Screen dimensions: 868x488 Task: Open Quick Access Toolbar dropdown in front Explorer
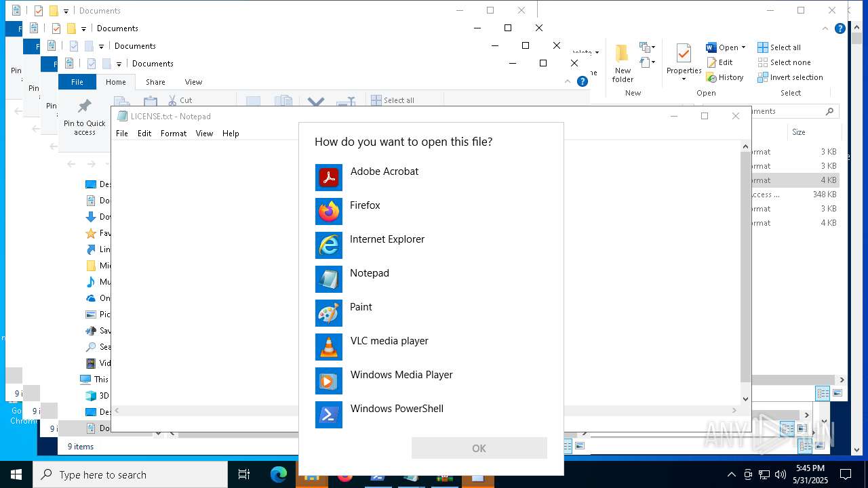119,64
